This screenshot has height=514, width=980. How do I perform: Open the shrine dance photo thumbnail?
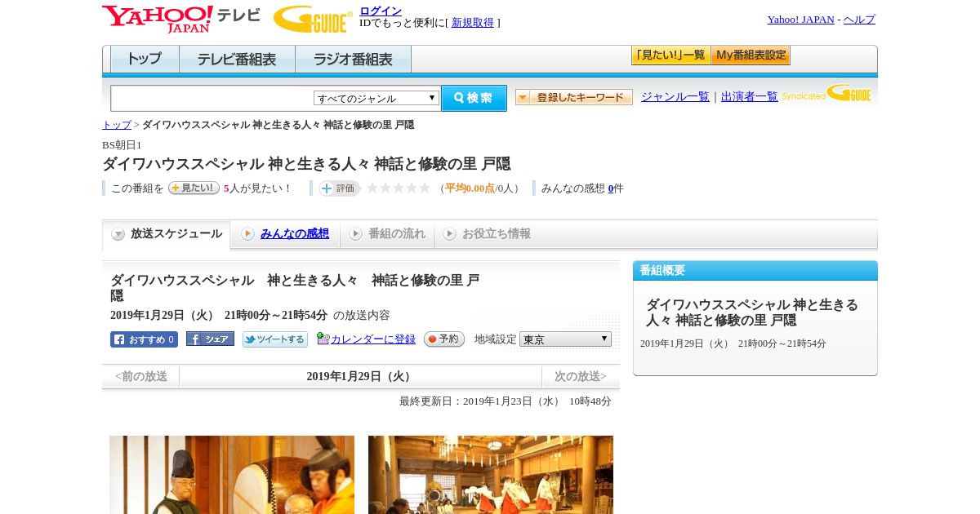pyautogui.click(x=491, y=475)
